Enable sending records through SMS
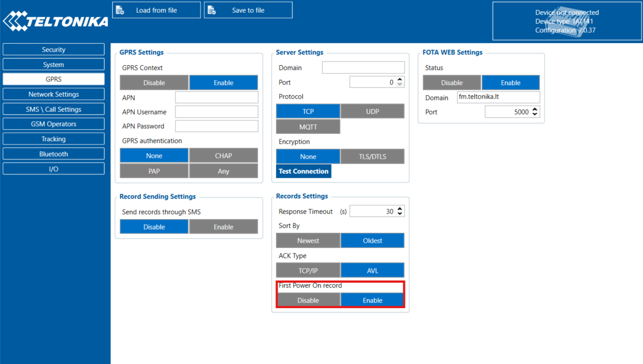 [x=224, y=227]
